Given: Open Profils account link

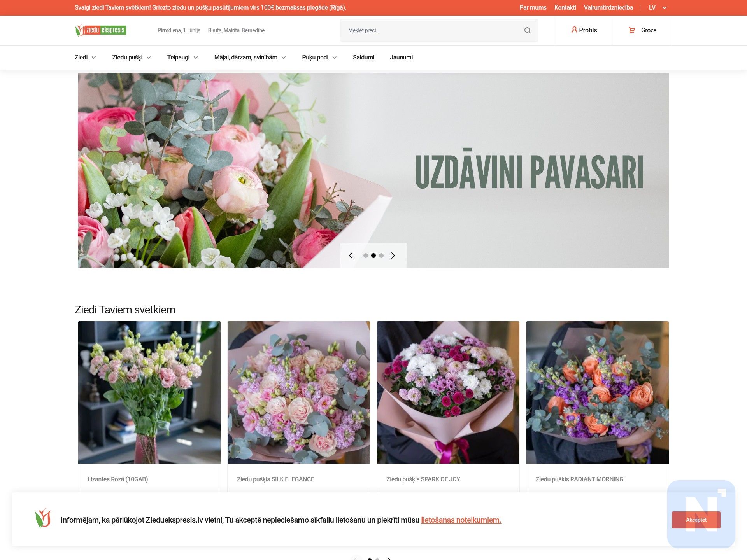Looking at the screenshot, I should point(584,30).
